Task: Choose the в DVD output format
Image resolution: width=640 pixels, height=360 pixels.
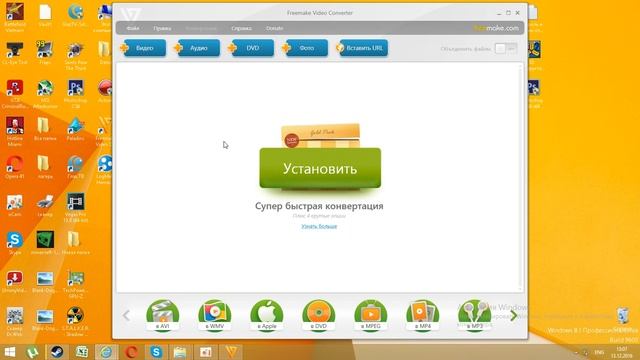Action: tap(318, 316)
